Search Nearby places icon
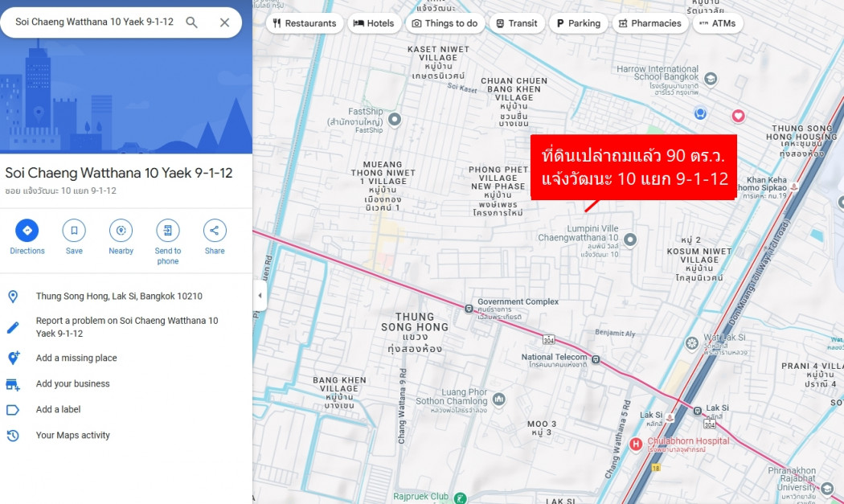This screenshot has height=504, width=844. (x=121, y=231)
